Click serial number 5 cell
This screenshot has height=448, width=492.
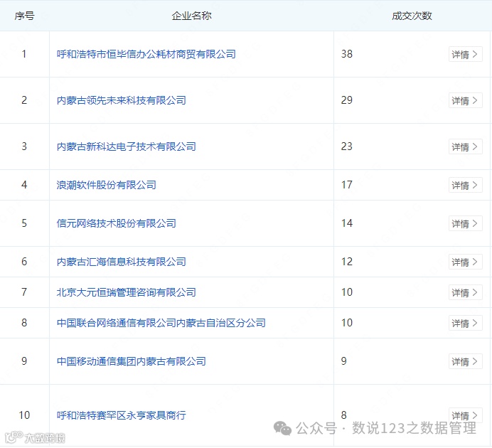coord(24,223)
